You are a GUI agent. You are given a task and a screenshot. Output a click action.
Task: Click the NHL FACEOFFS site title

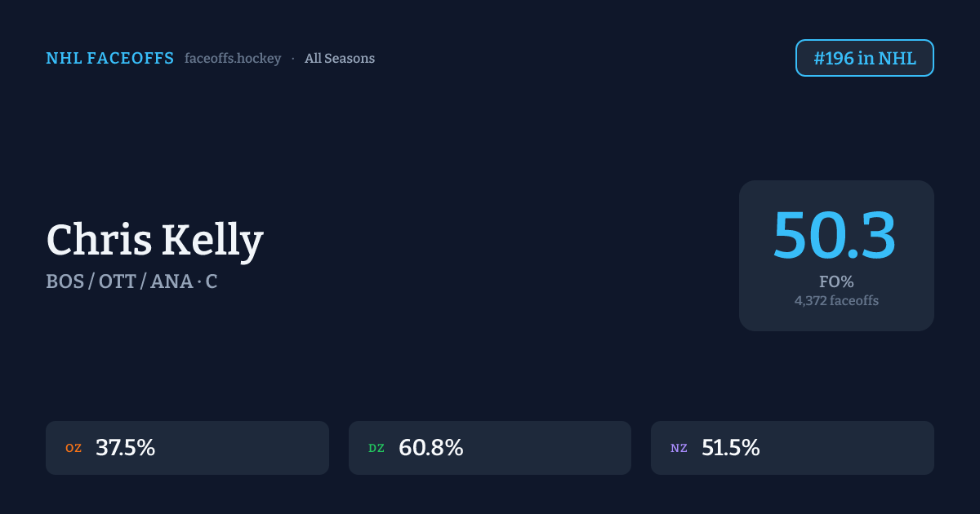pyautogui.click(x=109, y=59)
